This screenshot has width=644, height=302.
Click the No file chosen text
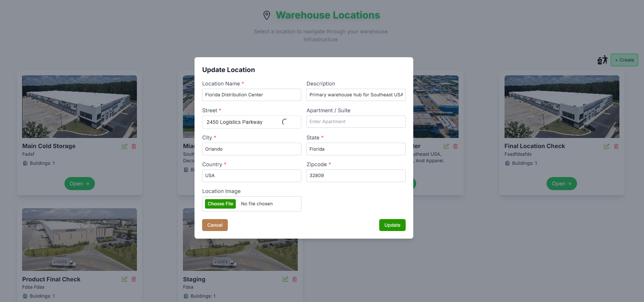click(x=257, y=204)
